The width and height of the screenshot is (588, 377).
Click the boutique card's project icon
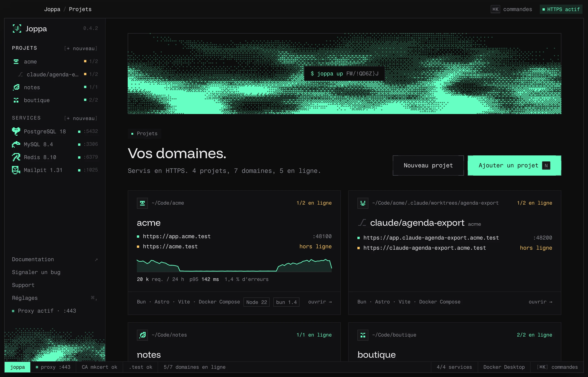[363, 335]
